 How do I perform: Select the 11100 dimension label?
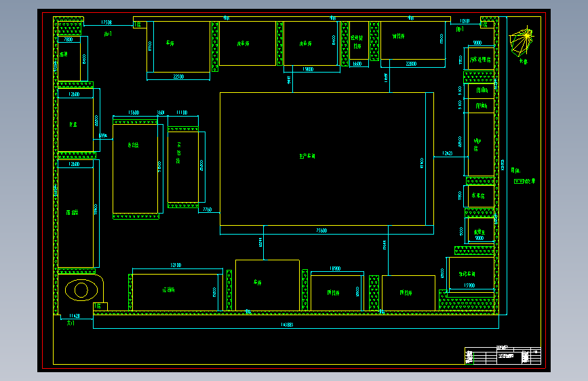coord(182,113)
